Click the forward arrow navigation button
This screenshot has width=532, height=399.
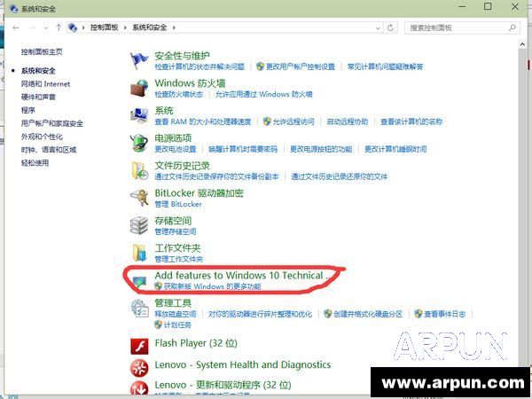[x=32, y=27]
